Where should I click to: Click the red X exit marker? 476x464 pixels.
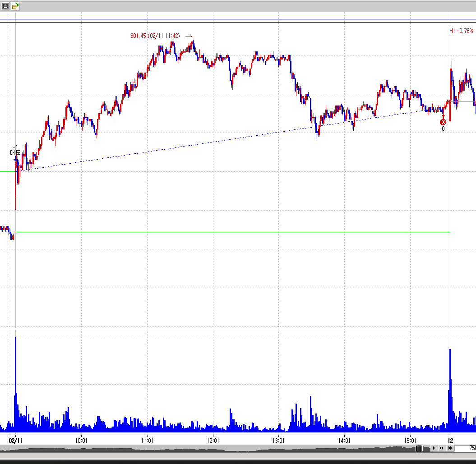pyautogui.click(x=443, y=122)
